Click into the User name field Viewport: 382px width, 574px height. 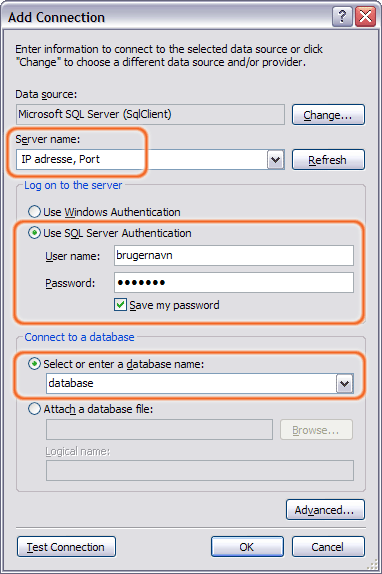pos(234,256)
